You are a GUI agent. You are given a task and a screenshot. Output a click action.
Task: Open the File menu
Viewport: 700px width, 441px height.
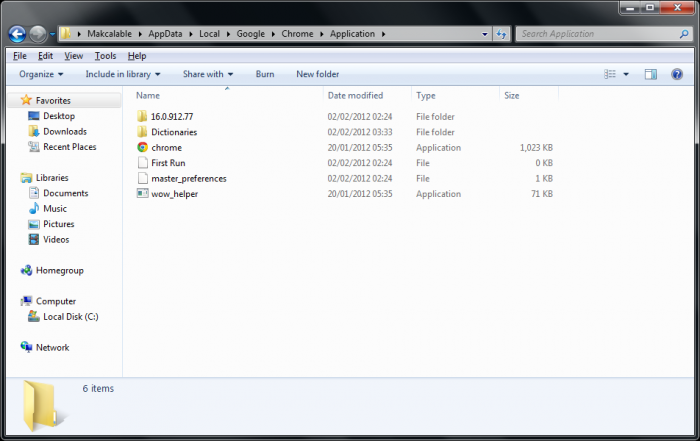coord(20,56)
